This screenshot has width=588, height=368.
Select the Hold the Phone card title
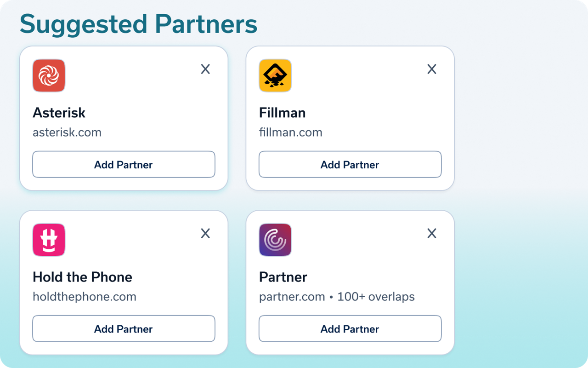click(x=82, y=277)
